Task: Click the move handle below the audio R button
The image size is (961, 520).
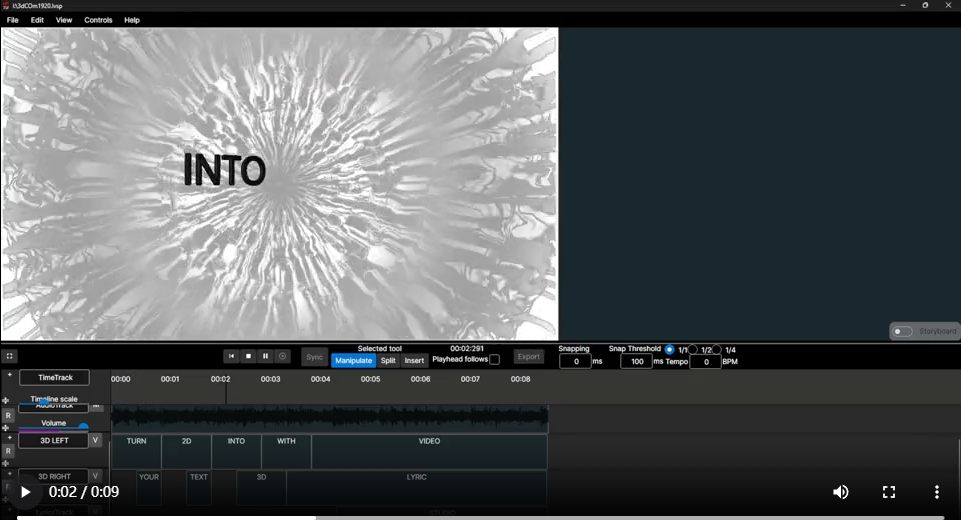Action: click(6, 428)
